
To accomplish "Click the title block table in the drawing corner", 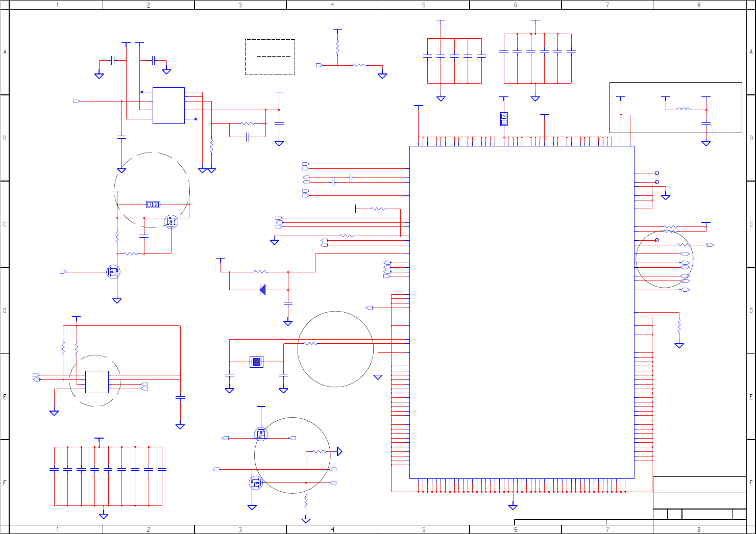I will click(x=700, y=498).
